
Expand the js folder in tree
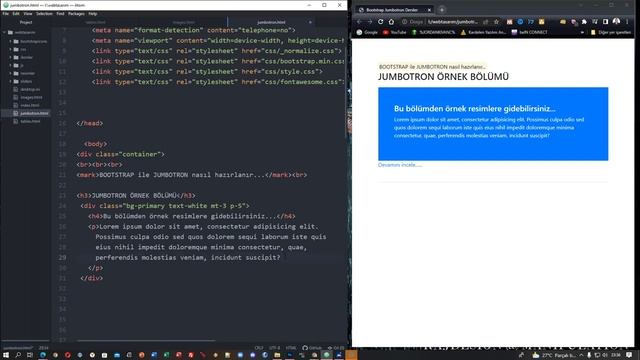click(x=11, y=65)
